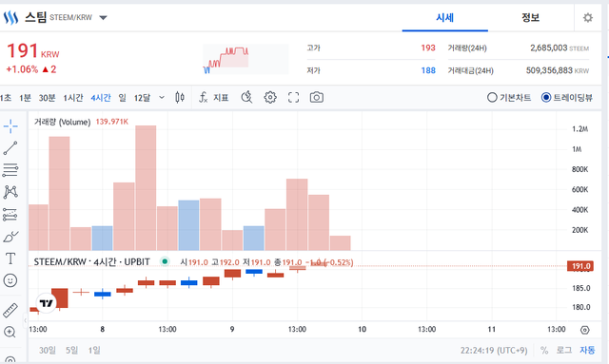Screen dimensions: 609x364
Task: Switch to the 시세 tab
Action: coord(445,17)
